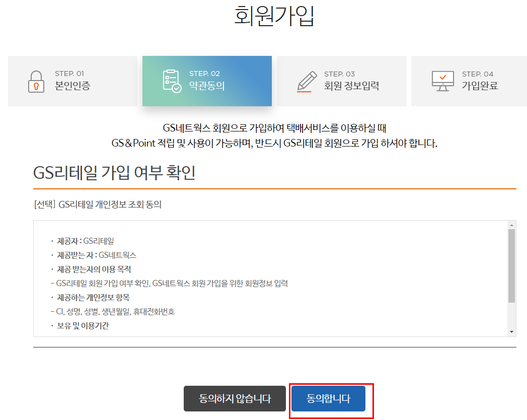Viewport: 527px width, 420px height.
Task: Click the terms box scrollbar thumb
Action: [511, 266]
